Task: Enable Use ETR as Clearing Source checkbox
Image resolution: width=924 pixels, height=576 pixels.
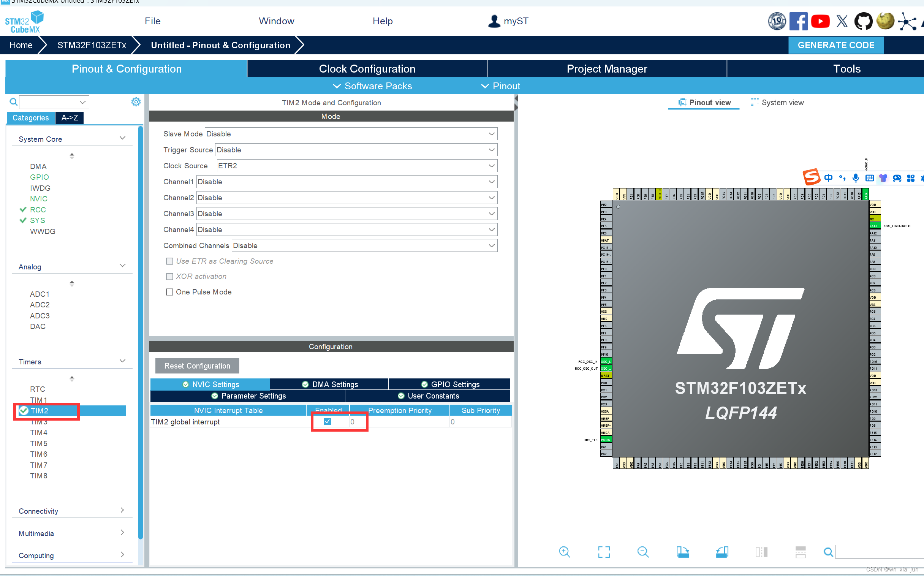Action: [x=168, y=261]
